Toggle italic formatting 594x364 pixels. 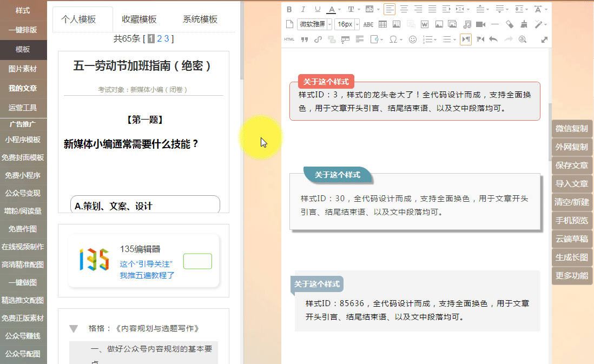(303, 10)
